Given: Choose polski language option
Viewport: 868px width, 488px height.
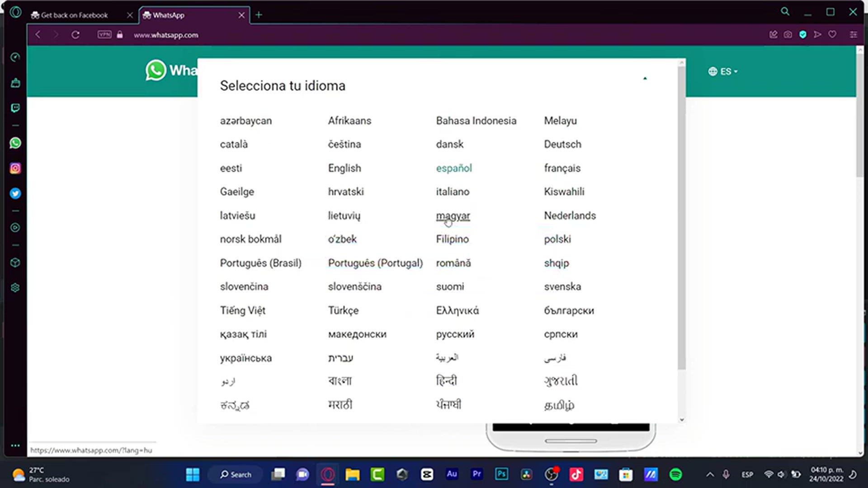Looking at the screenshot, I should point(557,239).
